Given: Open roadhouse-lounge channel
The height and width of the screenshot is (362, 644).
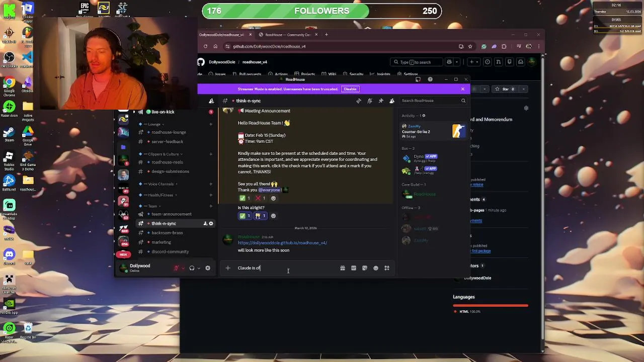Looking at the screenshot, I should tap(169, 132).
